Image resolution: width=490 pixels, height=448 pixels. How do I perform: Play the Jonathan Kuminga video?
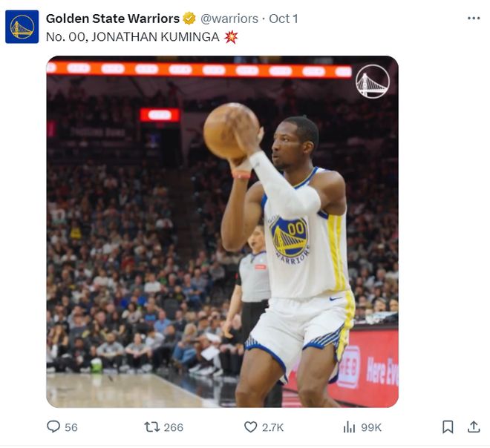[x=222, y=231]
